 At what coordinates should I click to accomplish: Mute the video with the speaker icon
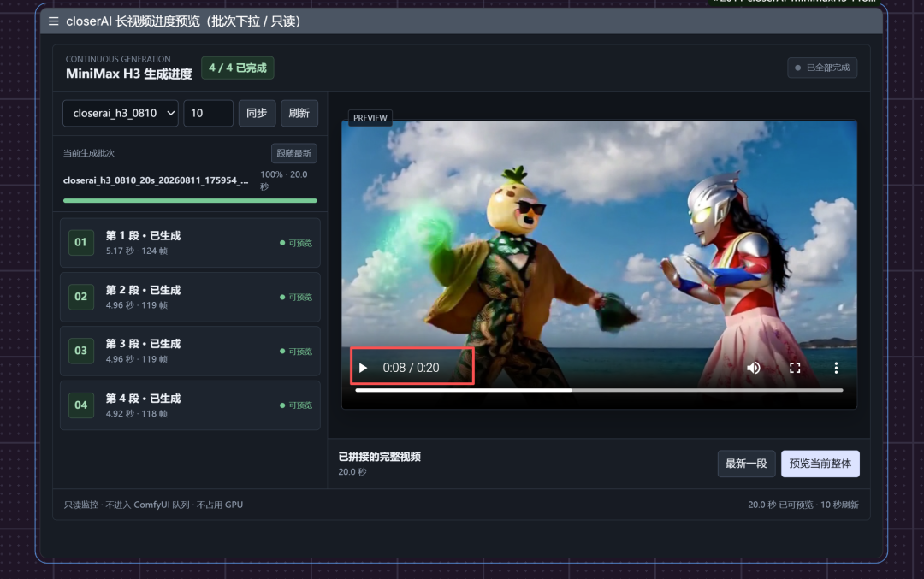pos(754,368)
